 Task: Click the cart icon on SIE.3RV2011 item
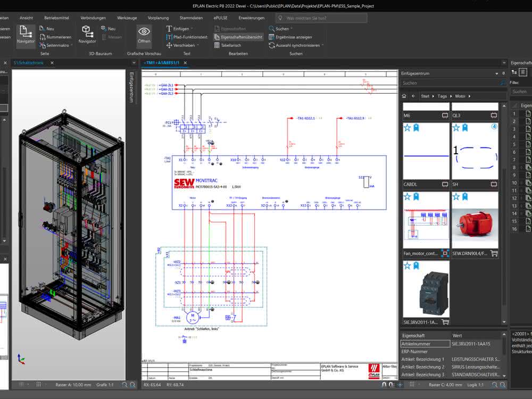click(x=445, y=322)
